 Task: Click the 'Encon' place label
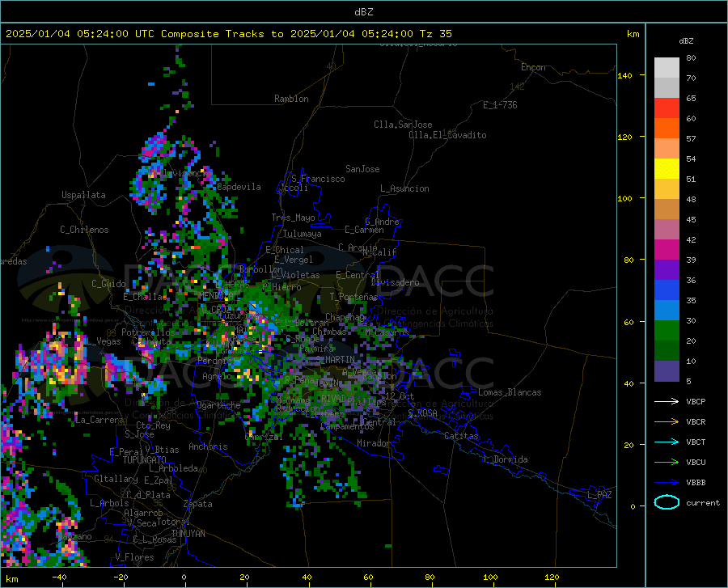[533, 67]
